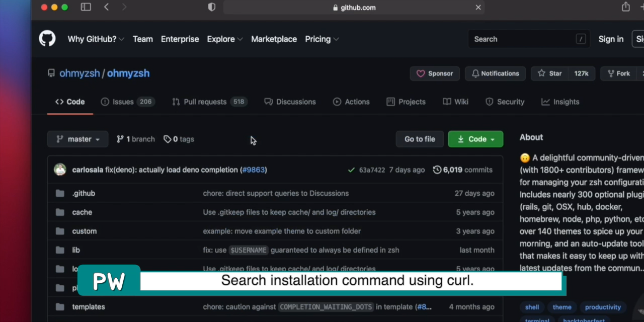Switch to the Security tab
The width and height of the screenshot is (644, 322).
[x=505, y=102]
